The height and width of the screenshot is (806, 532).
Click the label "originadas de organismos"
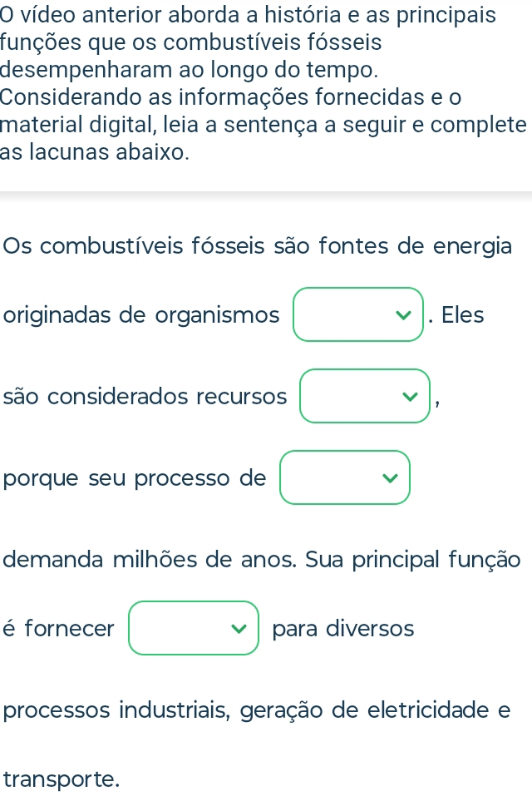(141, 315)
